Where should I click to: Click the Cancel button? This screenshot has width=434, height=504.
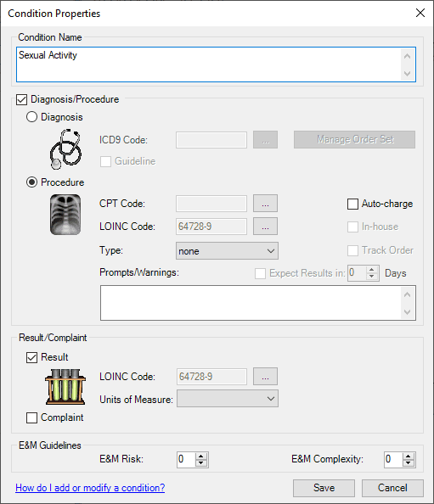pyautogui.click(x=392, y=488)
